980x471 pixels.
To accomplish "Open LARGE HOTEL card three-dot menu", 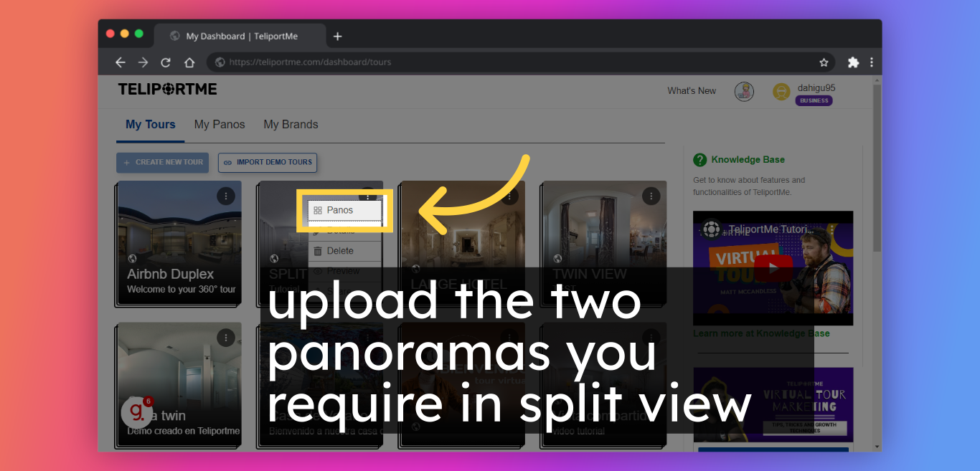I will (x=509, y=196).
